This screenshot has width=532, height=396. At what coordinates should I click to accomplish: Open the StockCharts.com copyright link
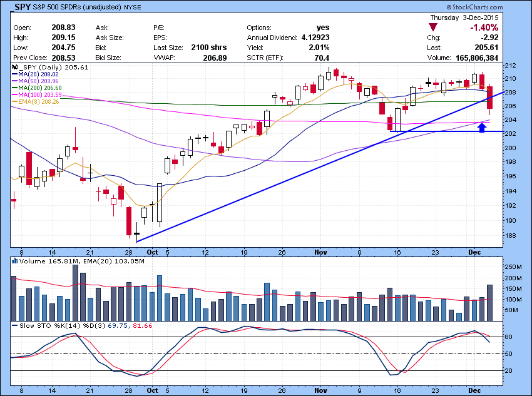[x=474, y=7]
